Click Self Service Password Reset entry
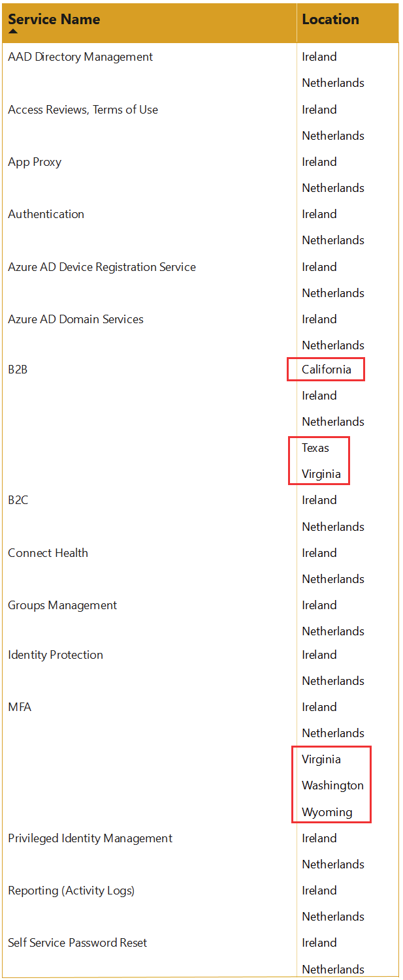The height and width of the screenshot is (980, 403). [78, 943]
